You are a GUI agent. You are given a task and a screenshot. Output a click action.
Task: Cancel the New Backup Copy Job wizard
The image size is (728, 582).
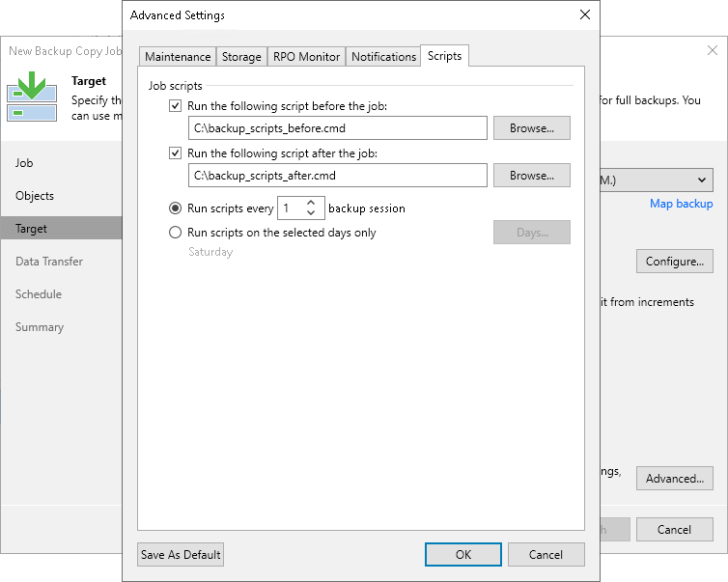pyautogui.click(x=675, y=530)
